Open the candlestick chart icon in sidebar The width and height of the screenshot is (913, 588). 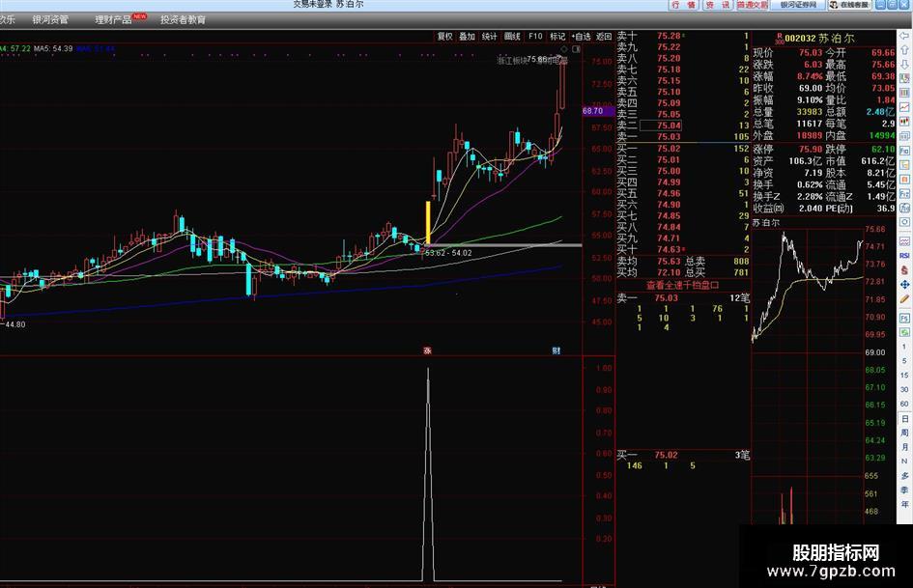coord(904,122)
